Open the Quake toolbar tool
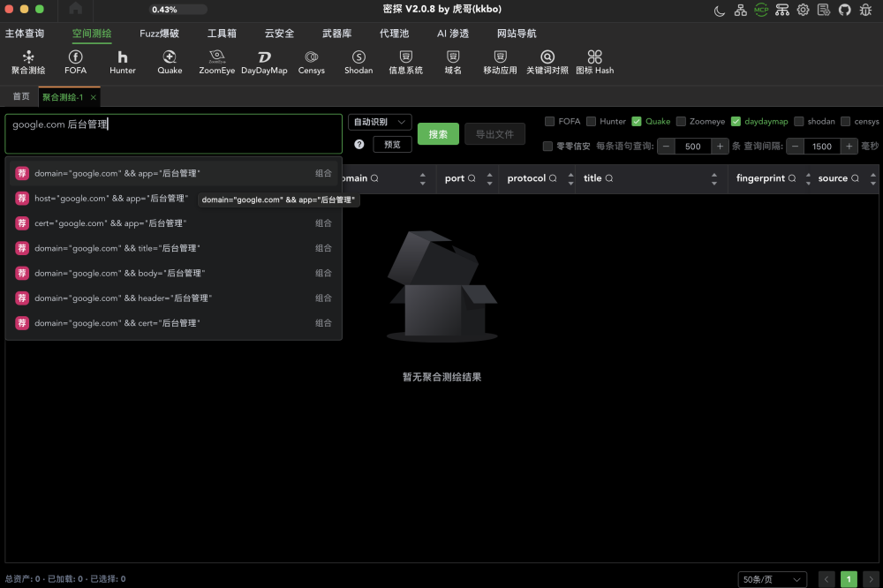The image size is (883, 588). (170, 63)
